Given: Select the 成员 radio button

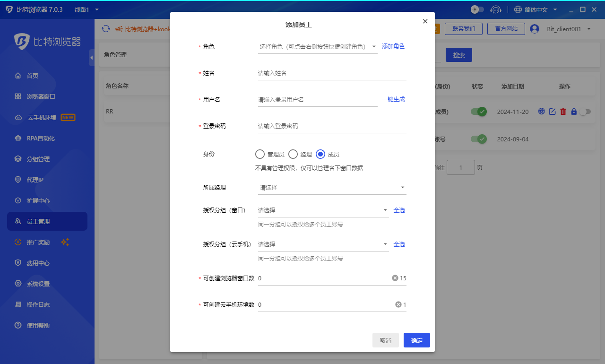Looking at the screenshot, I should tap(320, 154).
